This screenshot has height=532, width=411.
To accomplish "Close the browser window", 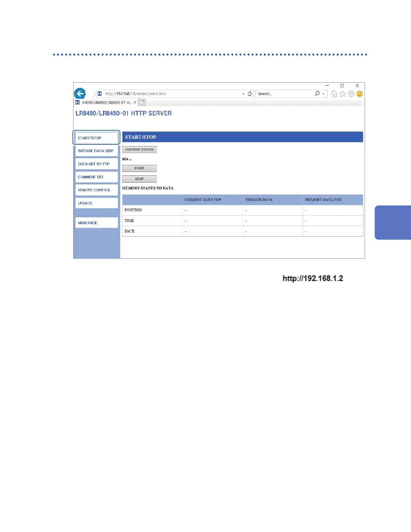I will click(x=357, y=86).
